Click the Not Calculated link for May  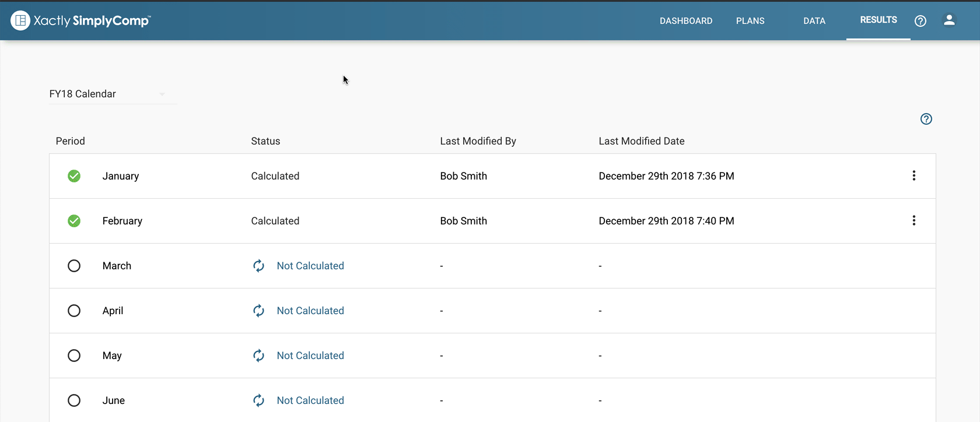coord(310,356)
